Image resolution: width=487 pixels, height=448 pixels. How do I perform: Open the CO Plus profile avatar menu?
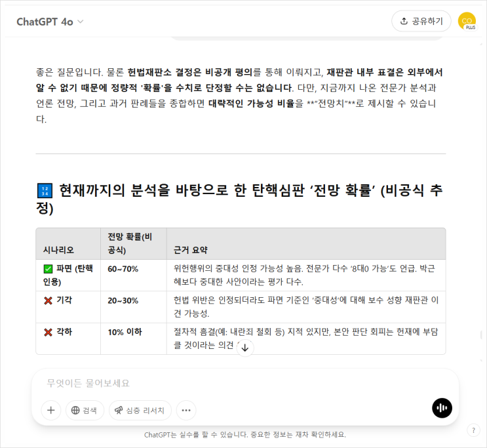coord(467,21)
